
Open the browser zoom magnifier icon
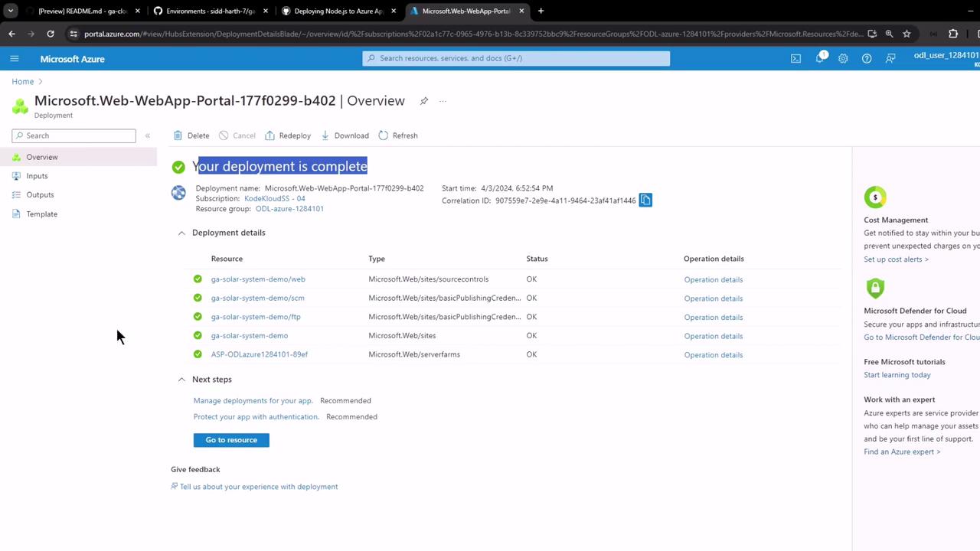(889, 34)
